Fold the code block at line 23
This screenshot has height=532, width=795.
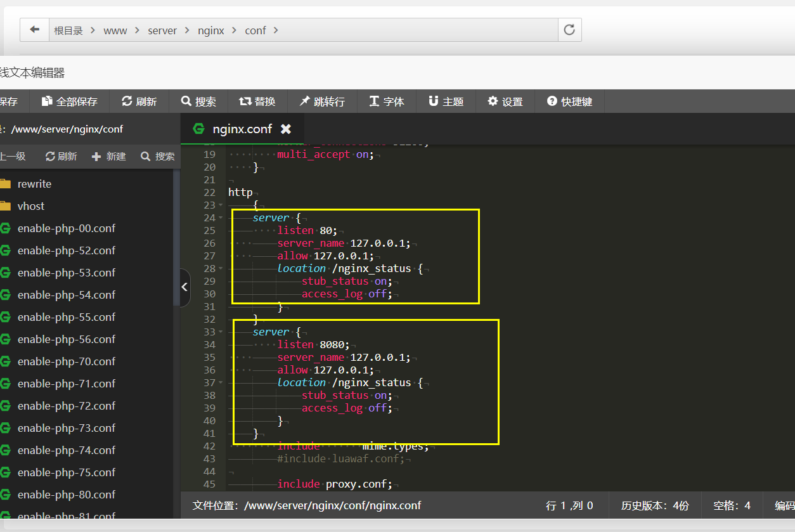[x=221, y=205]
